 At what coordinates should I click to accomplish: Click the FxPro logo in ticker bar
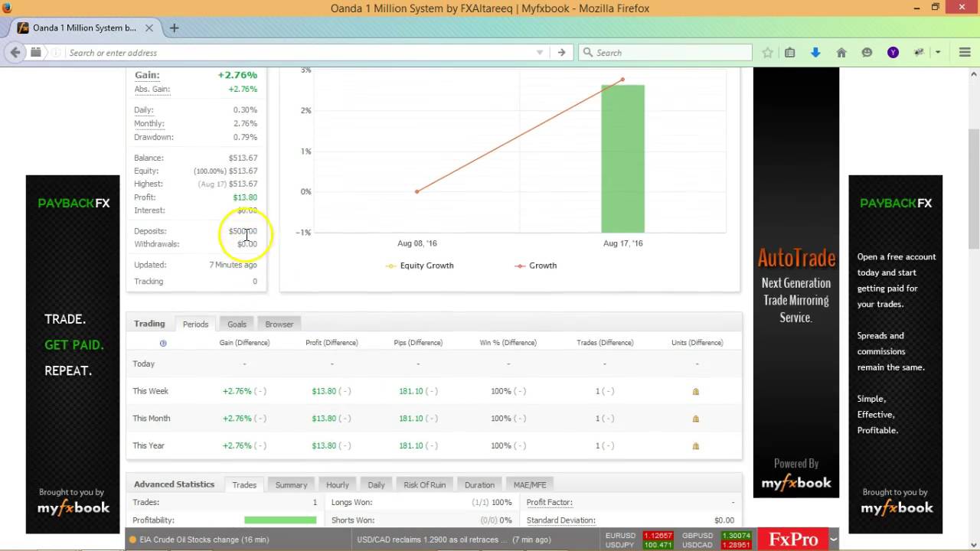pos(793,540)
